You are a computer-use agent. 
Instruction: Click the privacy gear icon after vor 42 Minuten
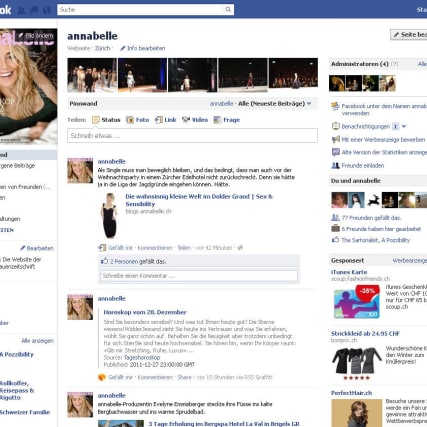pos(240,248)
